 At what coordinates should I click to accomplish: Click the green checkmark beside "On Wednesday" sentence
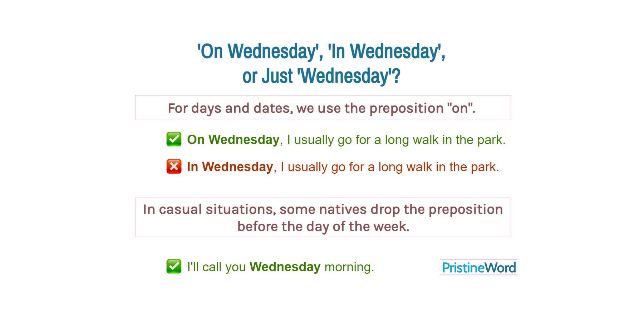pyautogui.click(x=174, y=139)
